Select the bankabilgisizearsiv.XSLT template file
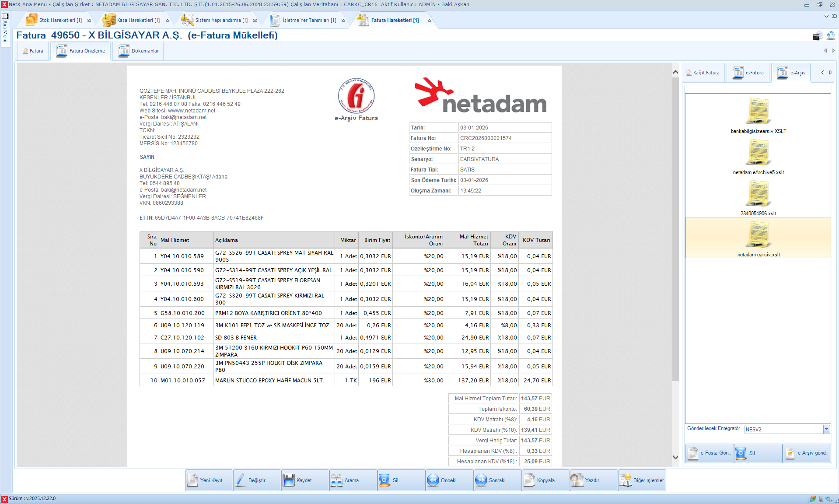Image resolution: width=839 pixels, height=504 pixels. pyautogui.click(x=758, y=115)
